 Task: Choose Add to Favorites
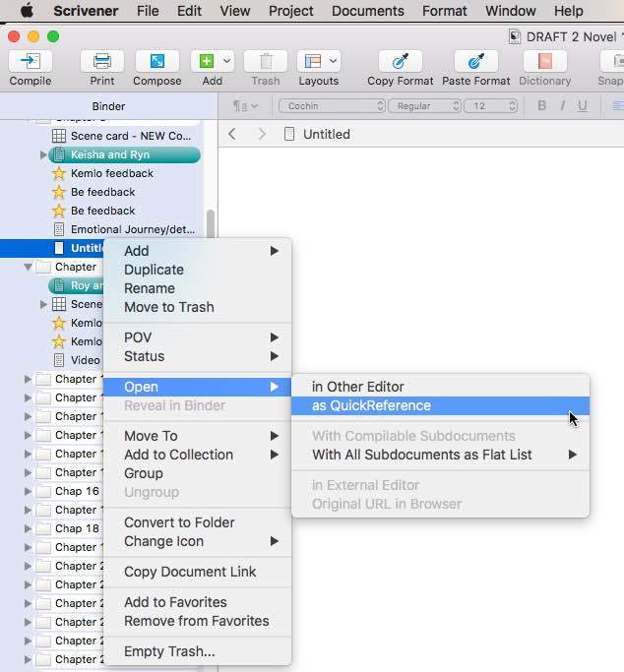[198, 602]
